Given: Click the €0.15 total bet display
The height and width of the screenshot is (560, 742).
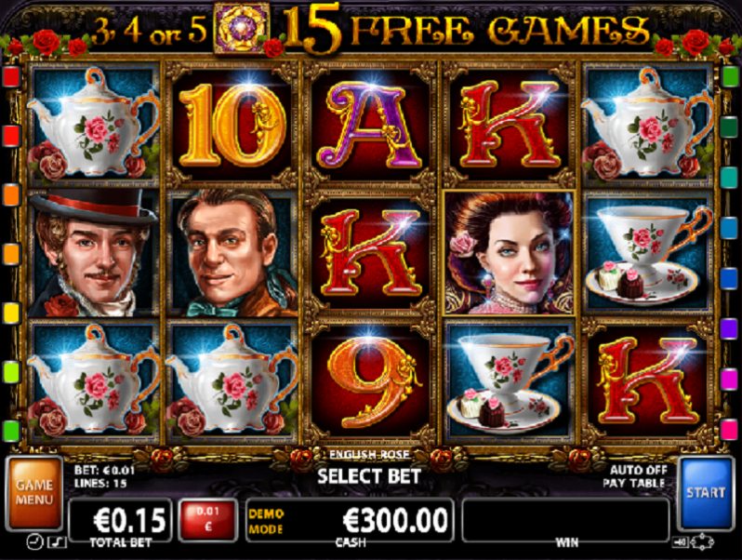Looking at the screenshot, I should (x=121, y=520).
